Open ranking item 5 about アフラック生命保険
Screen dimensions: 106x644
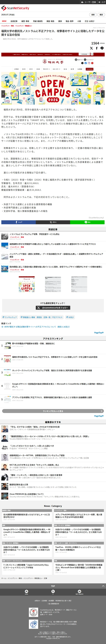(x=52, y=398)
